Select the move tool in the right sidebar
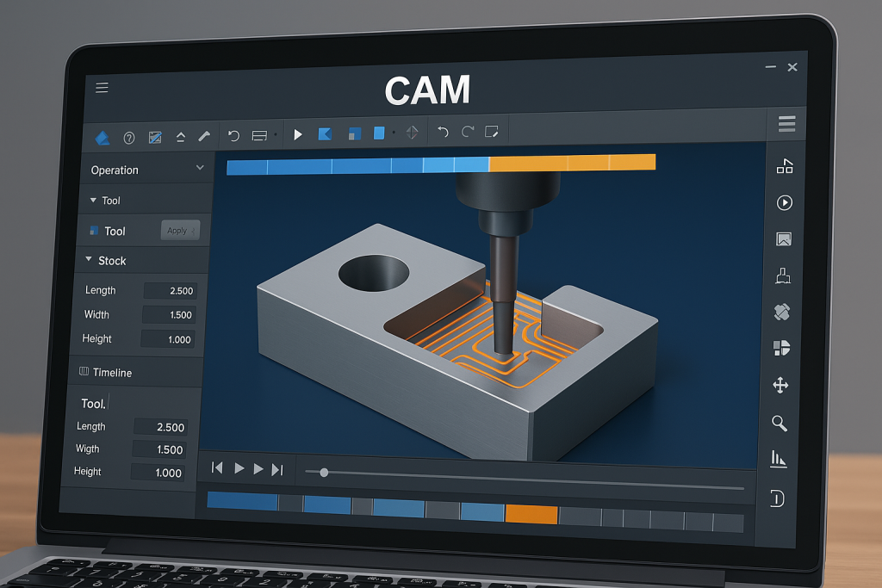 780,386
